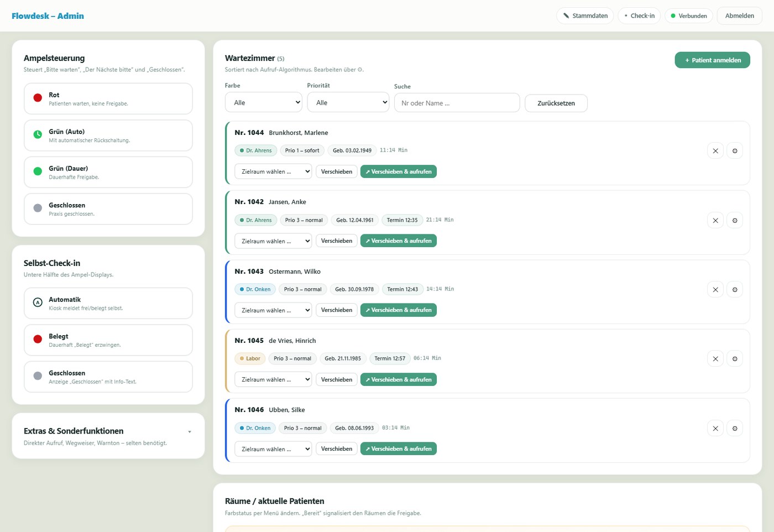Open edit gear icon for de Vries, Hinrich

(735, 359)
